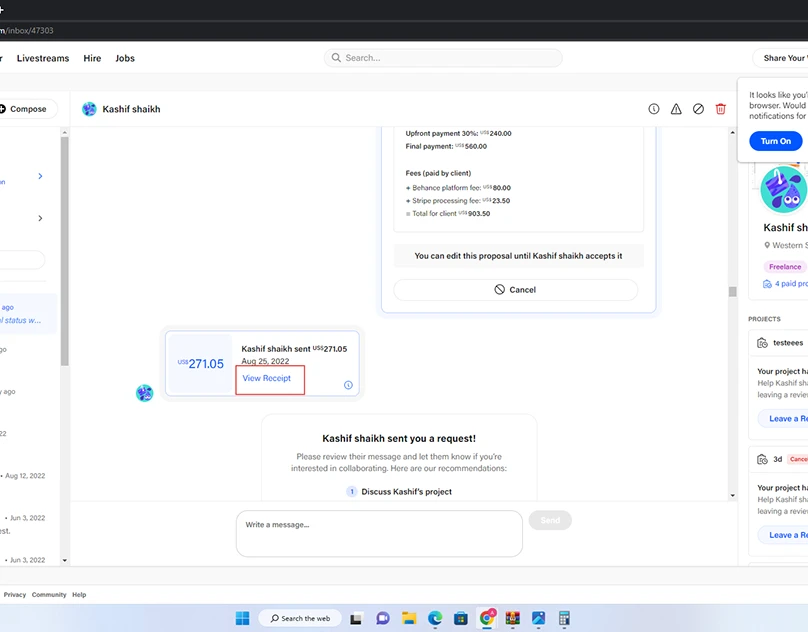The image size is (808, 632).
Task: Click the report warning triangle icon
Action: click(676, 109)
